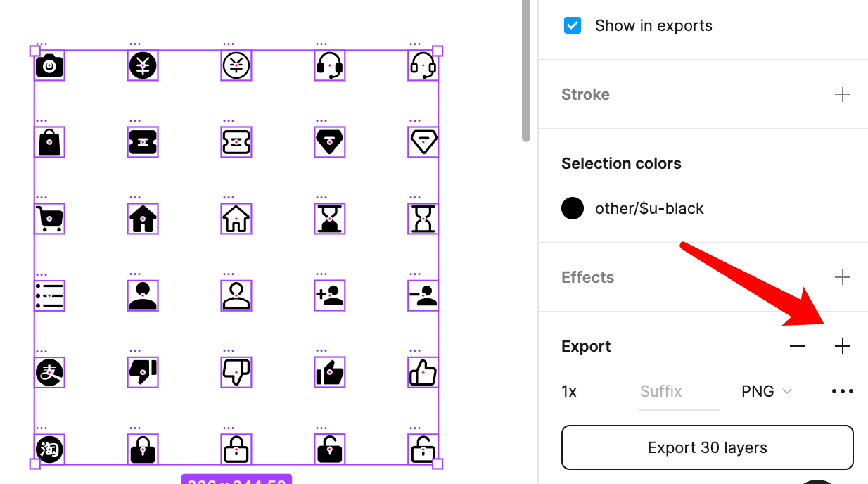Open the 1x export scale dropdown

click(569, 391)
